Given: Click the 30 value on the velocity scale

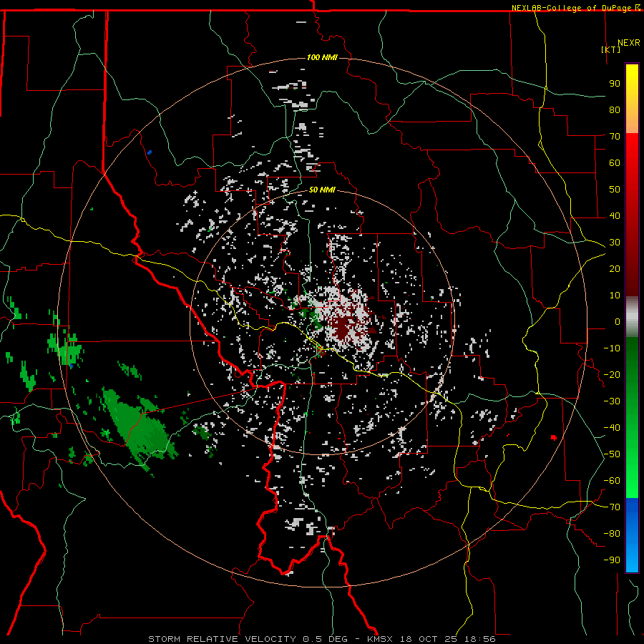Looking at the screenshot, I should (615, 243).
